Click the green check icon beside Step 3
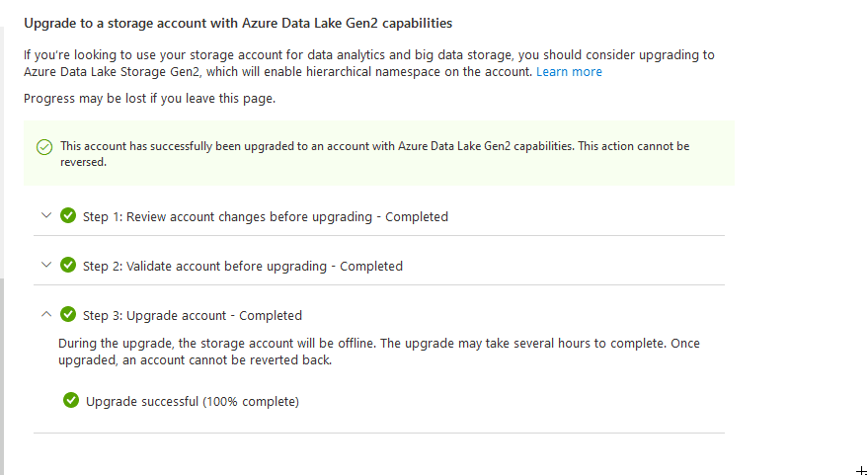Viewport: 868px width, 475px height. click(x=68, y=314)
